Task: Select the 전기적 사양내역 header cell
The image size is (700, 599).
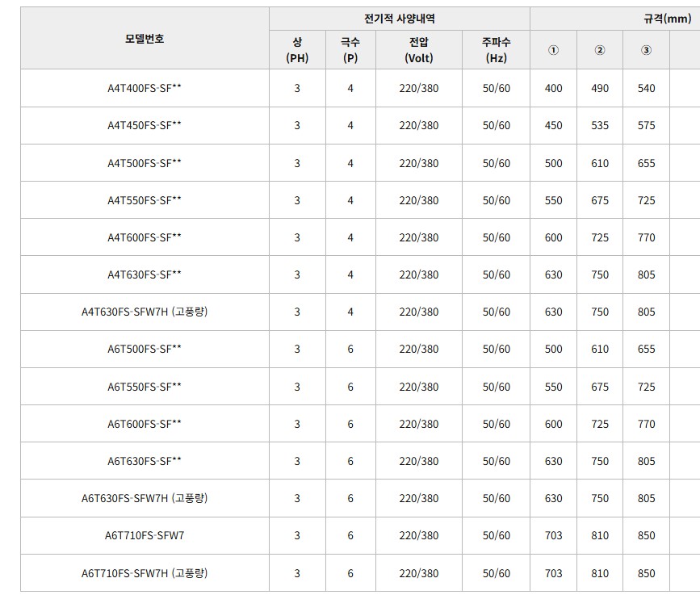Action: point(399,19)
